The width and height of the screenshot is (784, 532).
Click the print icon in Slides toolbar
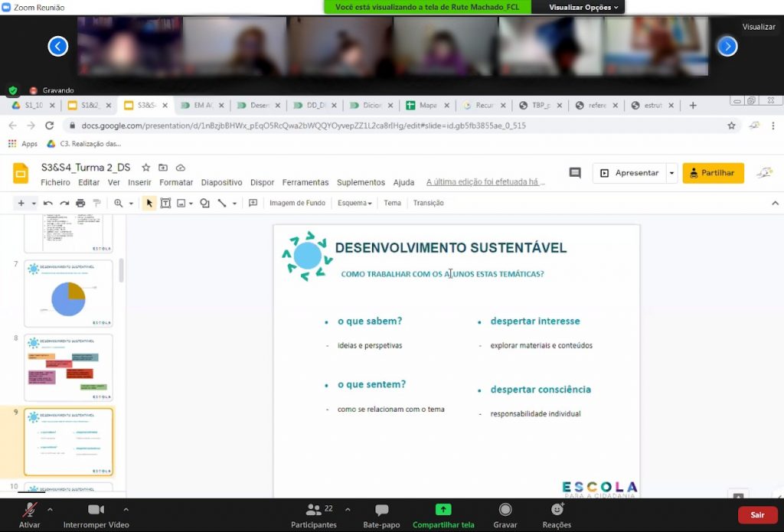(80, 203)
